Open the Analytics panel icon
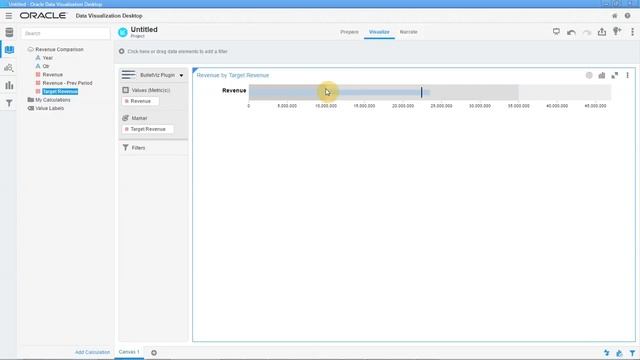This screenshot has width=640, height=360. (9, 68)
